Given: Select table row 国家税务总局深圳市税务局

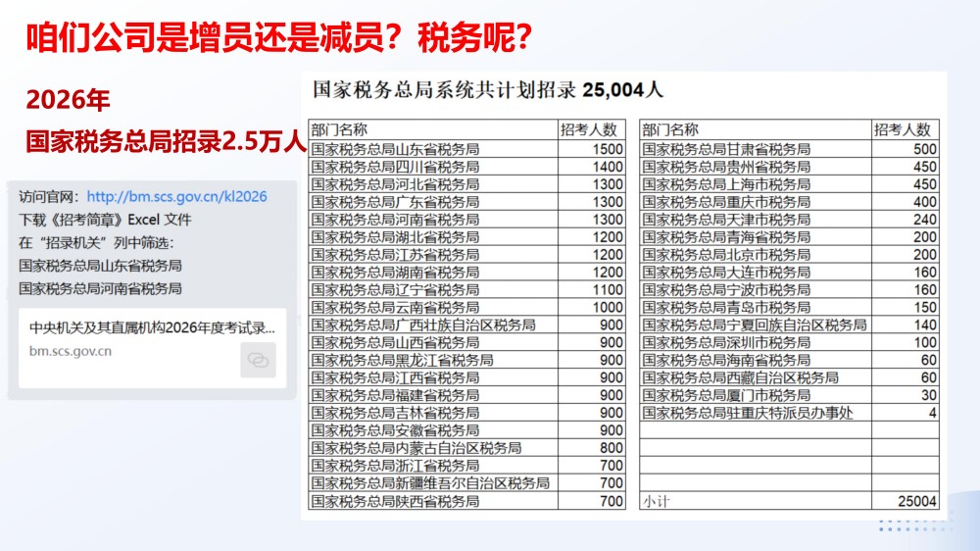Looking at the screenshot, I should pos(789,342).
